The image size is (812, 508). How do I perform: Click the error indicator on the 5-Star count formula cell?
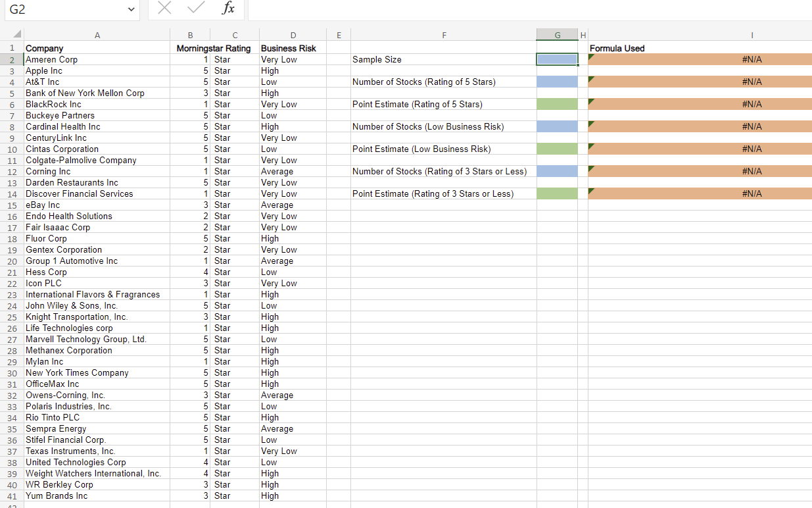(590, 78)
